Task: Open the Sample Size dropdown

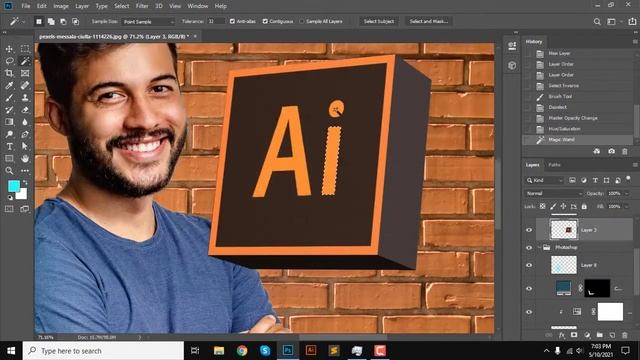Action: coord(148,22)
